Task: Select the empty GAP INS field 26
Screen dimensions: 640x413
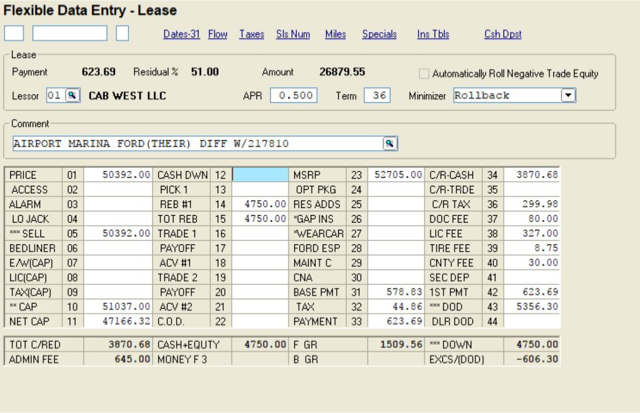Action: (x=396, y=219)
